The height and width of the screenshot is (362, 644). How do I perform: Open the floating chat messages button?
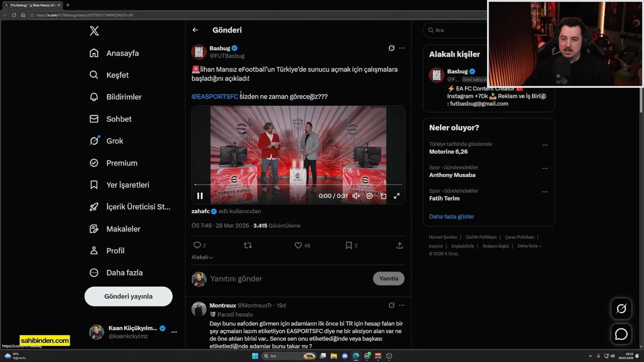pos(621,334)
